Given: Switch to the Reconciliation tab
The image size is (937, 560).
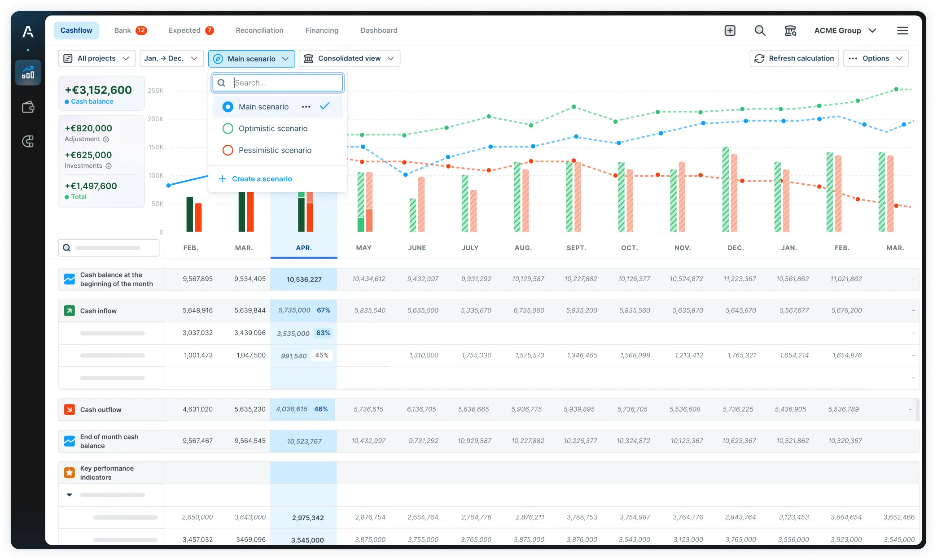Looking at the screenshot, I should click(259, 30).
